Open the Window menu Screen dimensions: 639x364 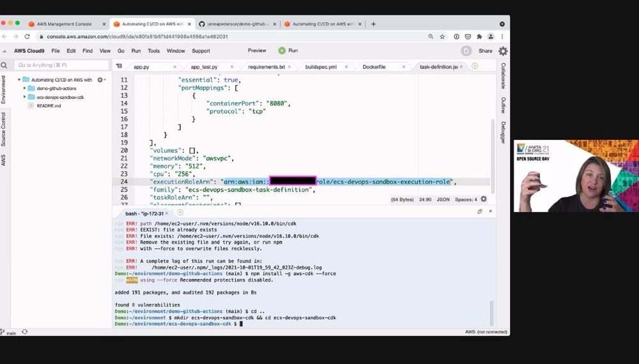pyautogui.click(x=176, y=51)
